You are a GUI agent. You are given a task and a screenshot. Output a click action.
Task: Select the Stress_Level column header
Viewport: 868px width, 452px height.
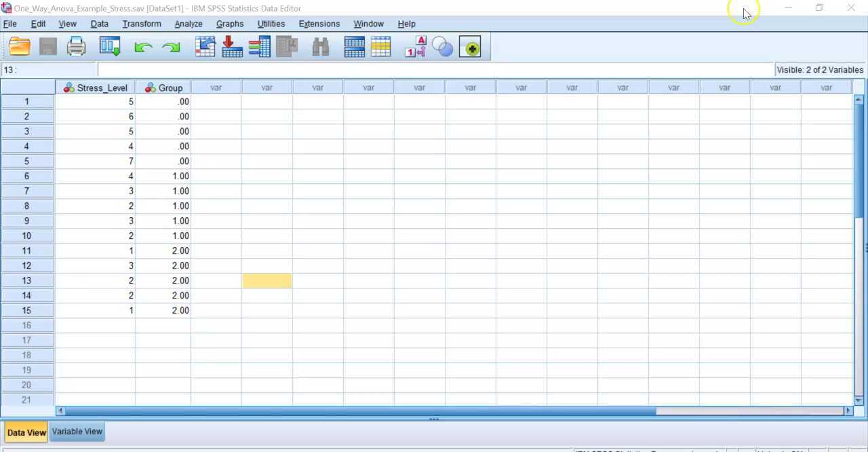95,87
